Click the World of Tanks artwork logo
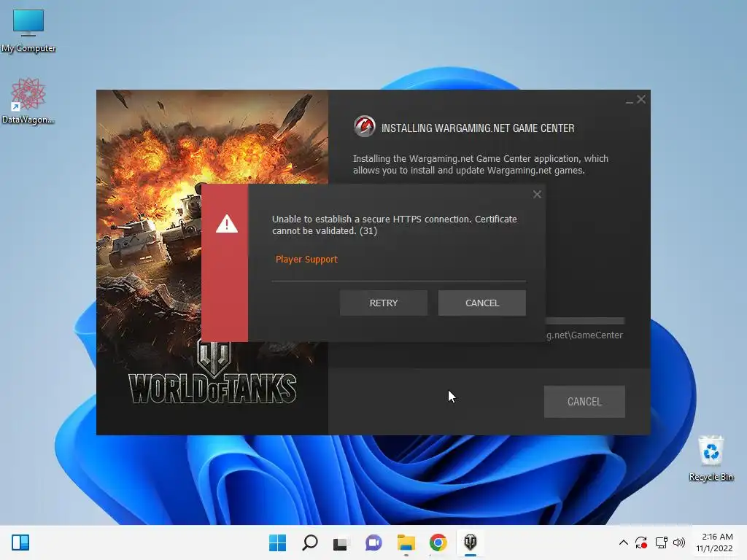 pos(212,373)
